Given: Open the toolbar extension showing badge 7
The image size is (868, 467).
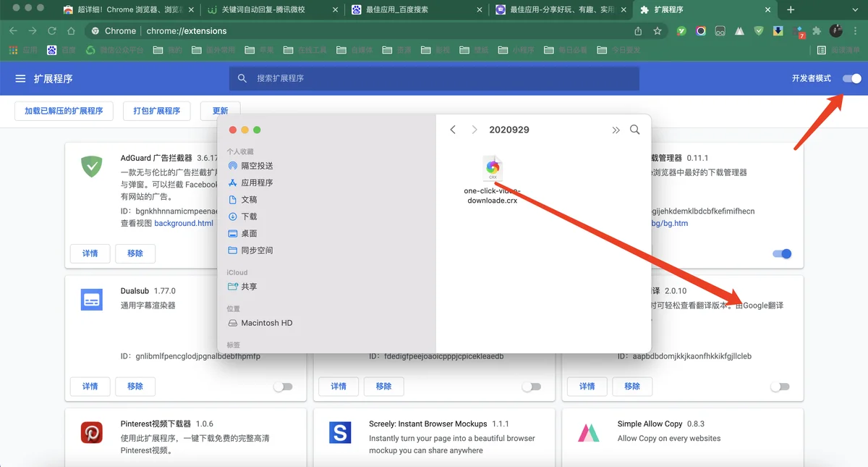Looking at the screenshot, I should 799,32.
